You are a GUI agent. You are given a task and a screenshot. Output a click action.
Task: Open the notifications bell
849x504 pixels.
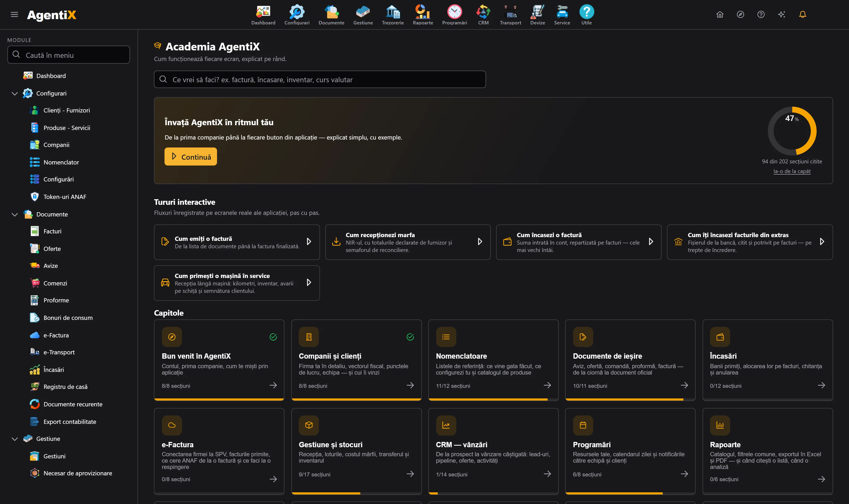click(x=803, y=15)
